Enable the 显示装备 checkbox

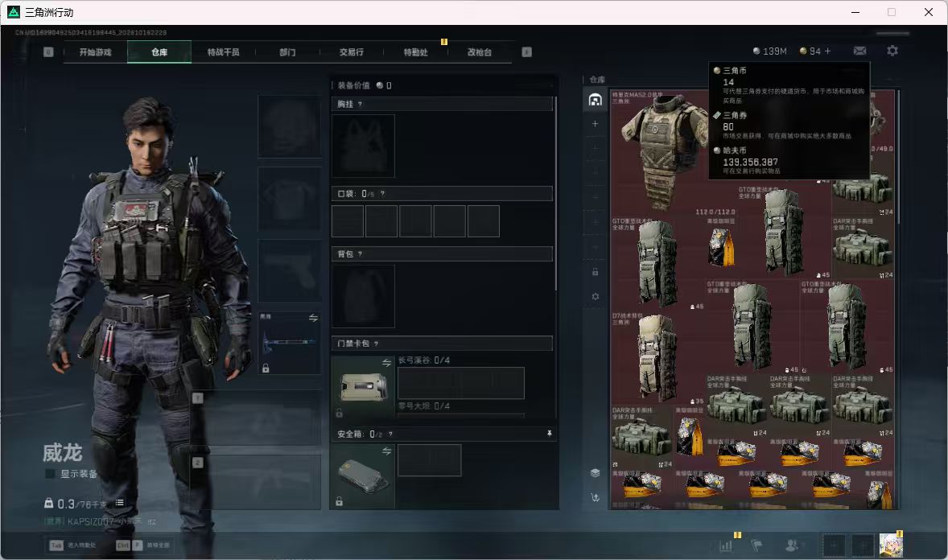pos(50,474)
